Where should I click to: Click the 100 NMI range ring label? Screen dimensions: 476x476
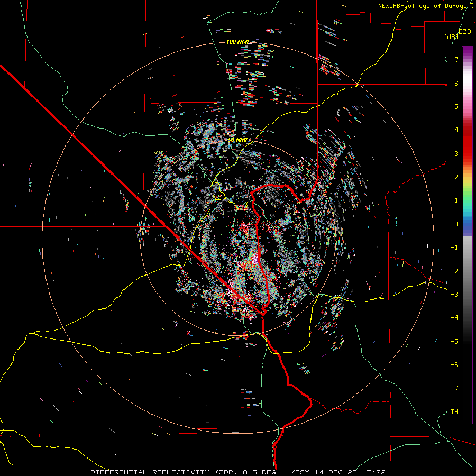coord(237,42)
